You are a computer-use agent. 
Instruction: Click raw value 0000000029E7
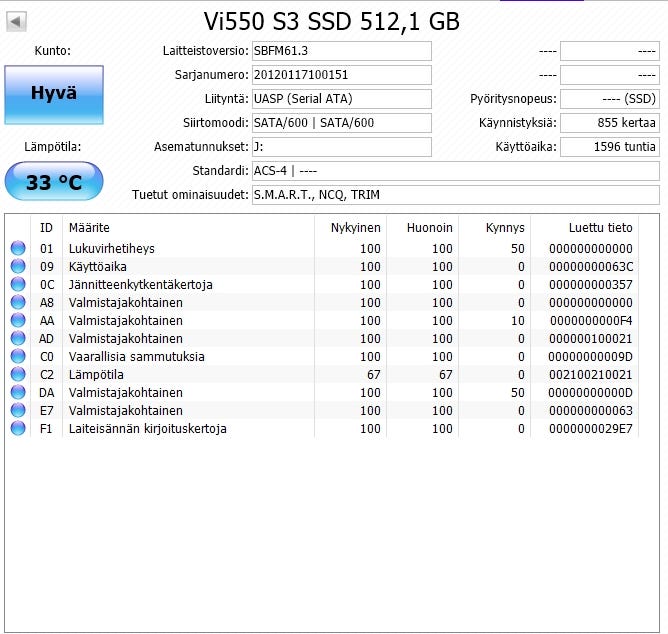click(x=591, y=429)
